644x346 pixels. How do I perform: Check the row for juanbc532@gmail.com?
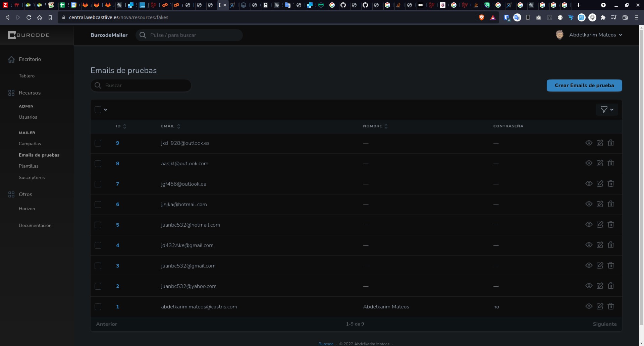(x=98, y=266)
